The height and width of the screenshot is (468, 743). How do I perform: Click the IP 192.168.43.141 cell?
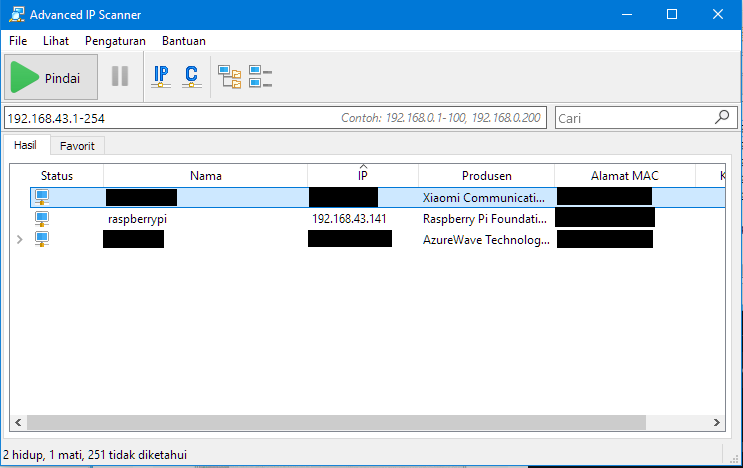coord(349,219)
